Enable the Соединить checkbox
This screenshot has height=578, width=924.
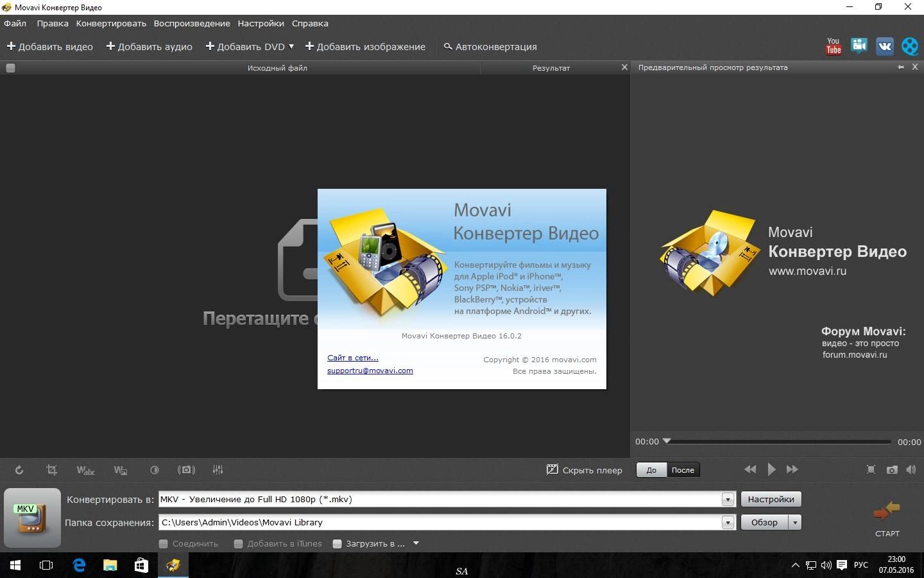(164, 544)
